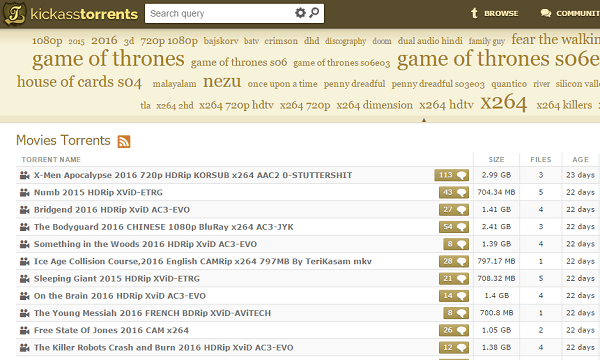Open The Young Messiah 2016 FRENCH torrent
This screenshot has width=600, height=360.
pos(152,313)
